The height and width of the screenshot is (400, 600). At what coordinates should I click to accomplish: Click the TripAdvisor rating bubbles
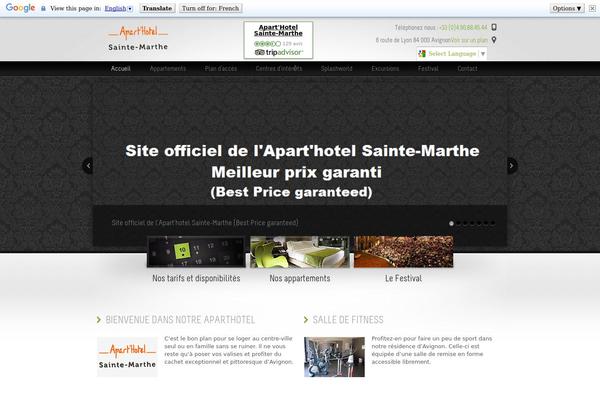267,44
